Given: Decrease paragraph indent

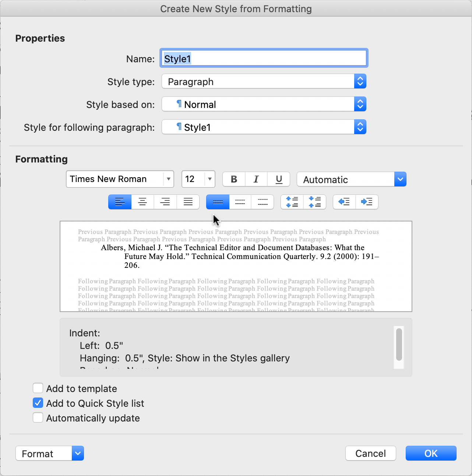Looking at the screenshot, I should [x=344, y=202].
